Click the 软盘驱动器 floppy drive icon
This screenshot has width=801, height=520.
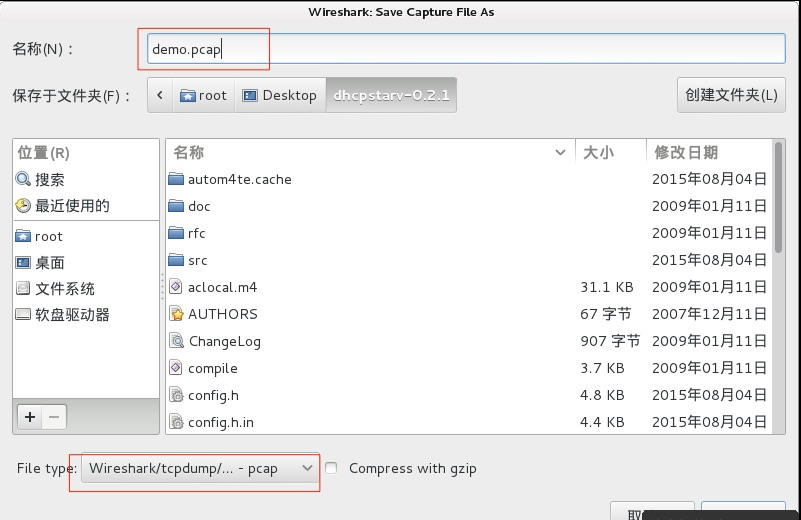click(x=23, y=315)
